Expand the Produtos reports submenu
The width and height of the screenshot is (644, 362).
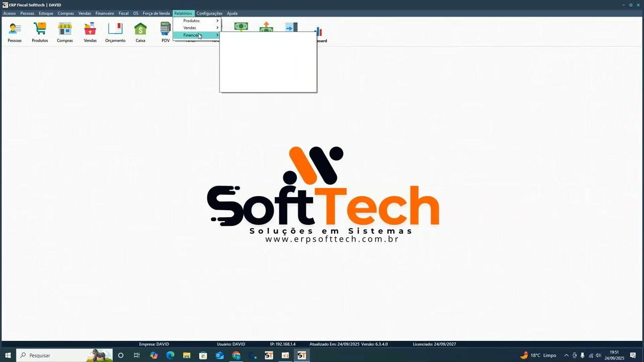click(x=197, y=21)
